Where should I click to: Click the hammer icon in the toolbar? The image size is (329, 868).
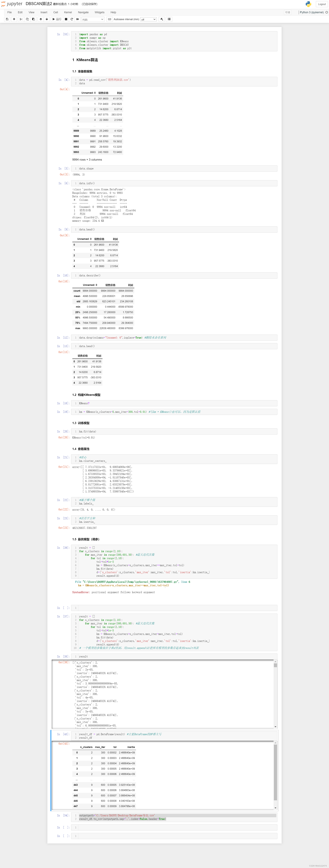click(162, 19)
